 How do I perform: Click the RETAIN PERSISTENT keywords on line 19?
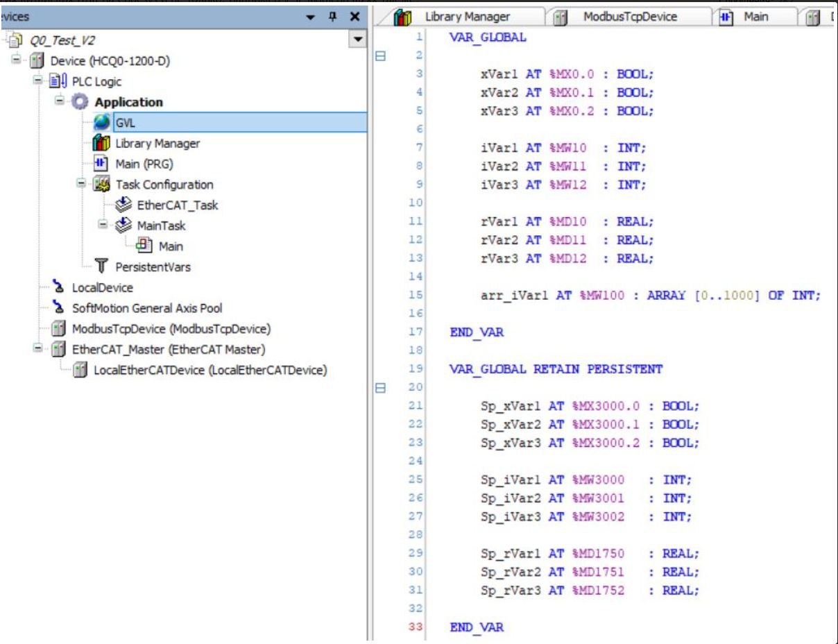pyautogui.click(x=598, y=370)
